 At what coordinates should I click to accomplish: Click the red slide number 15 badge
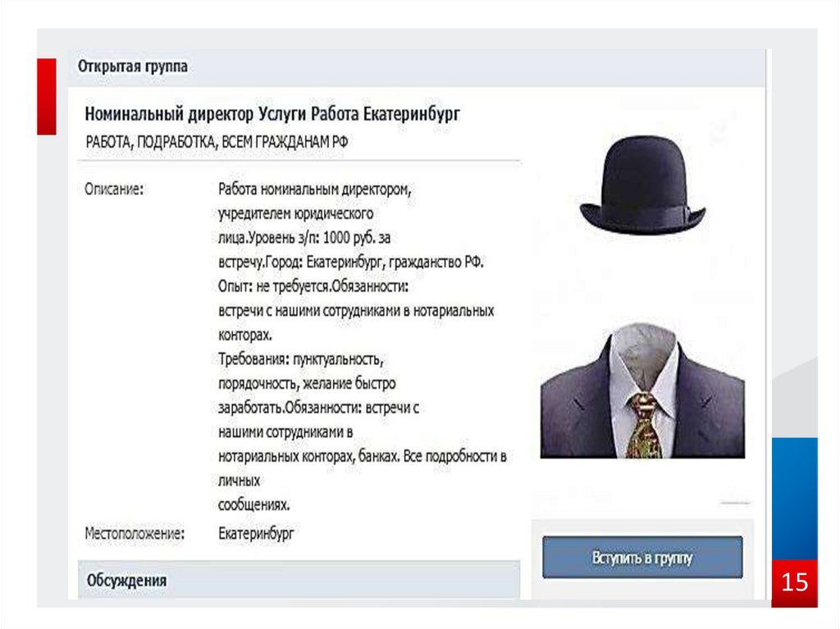[x=794, y=583]
